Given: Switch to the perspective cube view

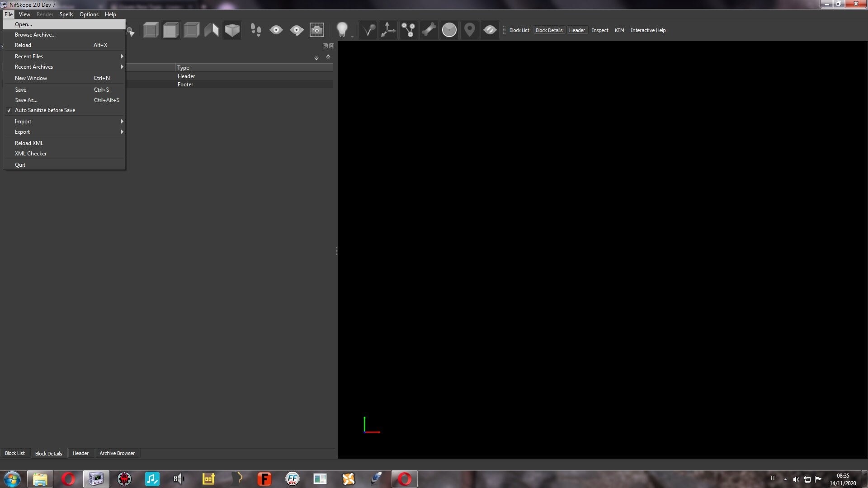Looking at the screenshot, I should (x=232, y=30).
